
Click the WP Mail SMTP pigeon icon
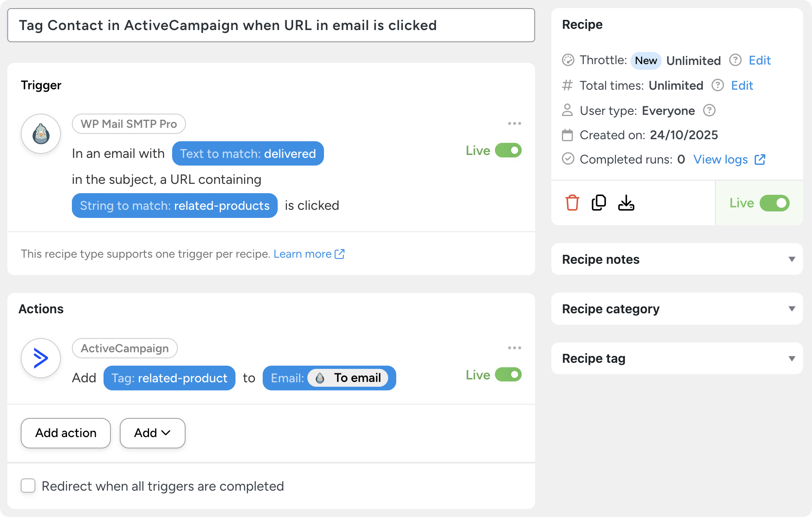point(41,134)
